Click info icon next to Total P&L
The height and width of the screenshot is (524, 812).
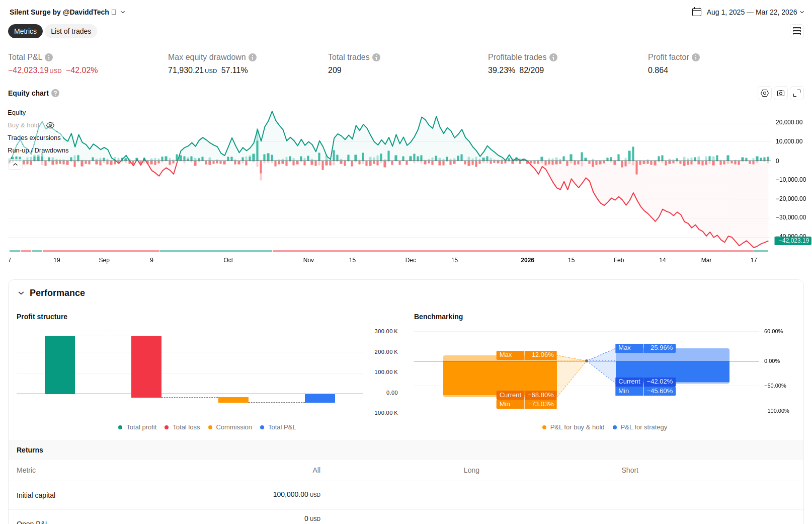click(x=49, y=57)
